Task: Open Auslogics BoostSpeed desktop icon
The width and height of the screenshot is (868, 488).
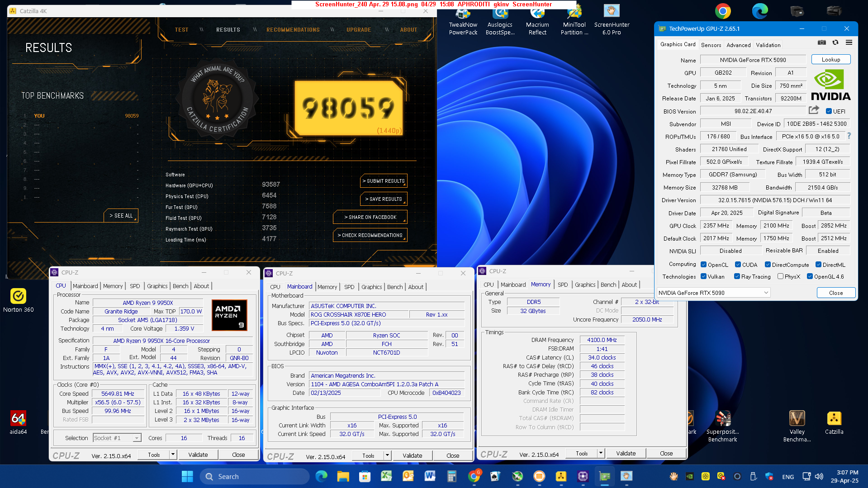Action: [x=500, y=20]
